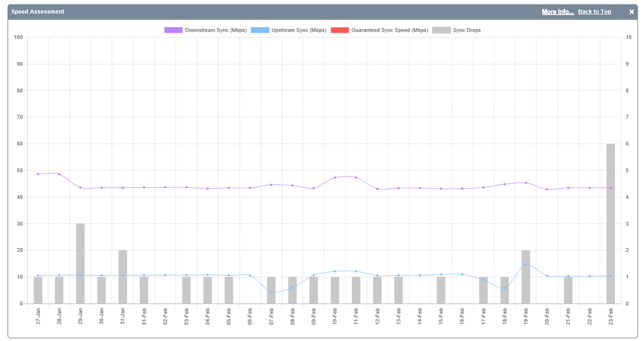This screenshot has width=644, height=341.
Task: Click the 27-Jan downstream data point
Action: click(38, 174)
